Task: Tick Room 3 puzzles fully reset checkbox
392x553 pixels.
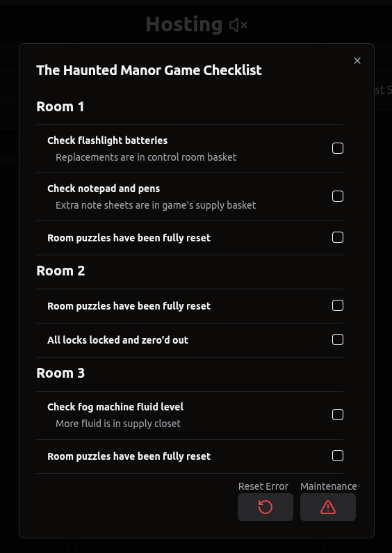Action: pos(338,456)
